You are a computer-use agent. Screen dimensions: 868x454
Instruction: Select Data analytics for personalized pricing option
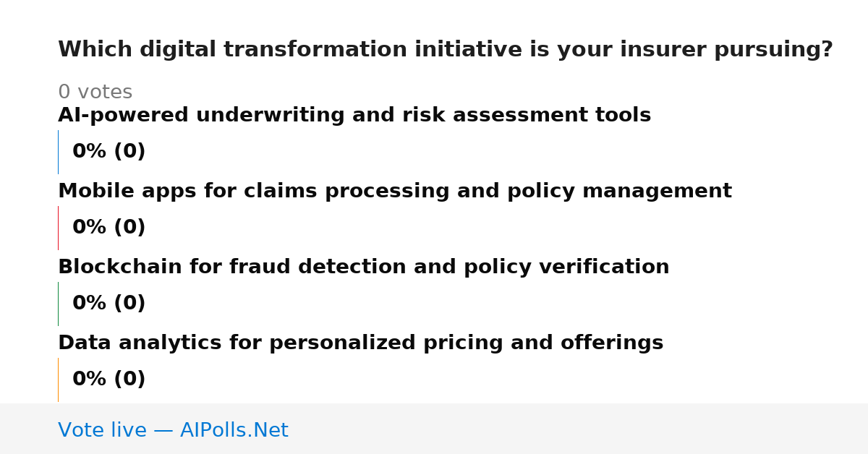[x=361, y=343]
